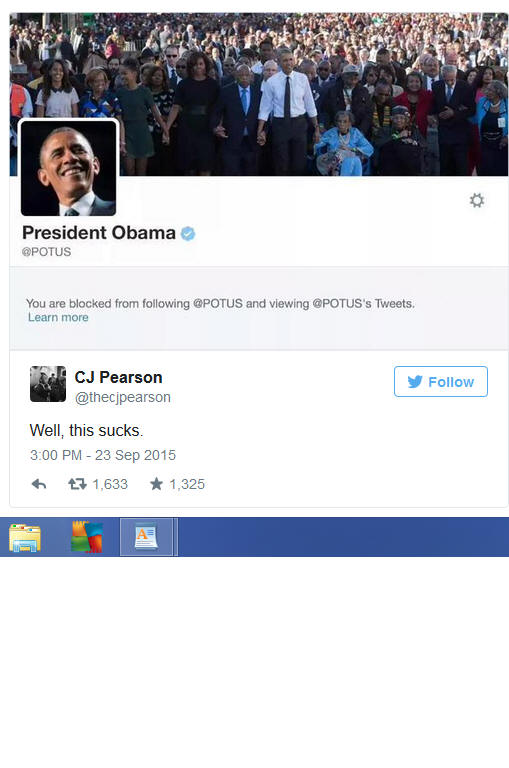509x768 pixels.
Task: Open the crowd header banner image
Action: tap(259, 94)
